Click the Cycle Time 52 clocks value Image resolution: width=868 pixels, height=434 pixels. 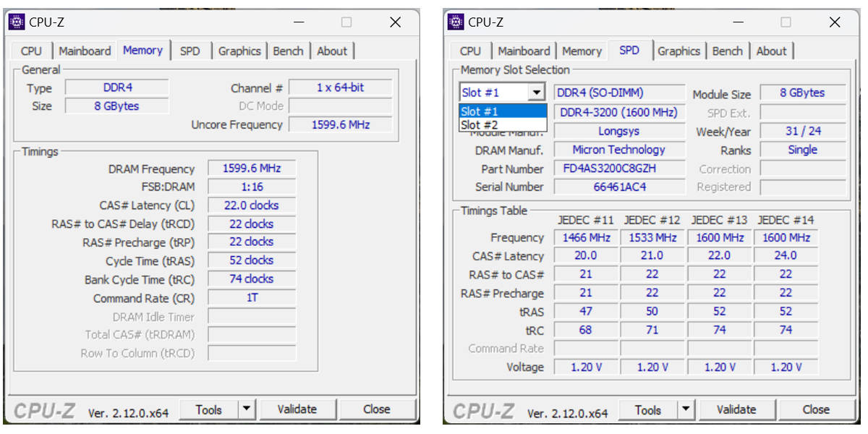click(x=252, y=260)
